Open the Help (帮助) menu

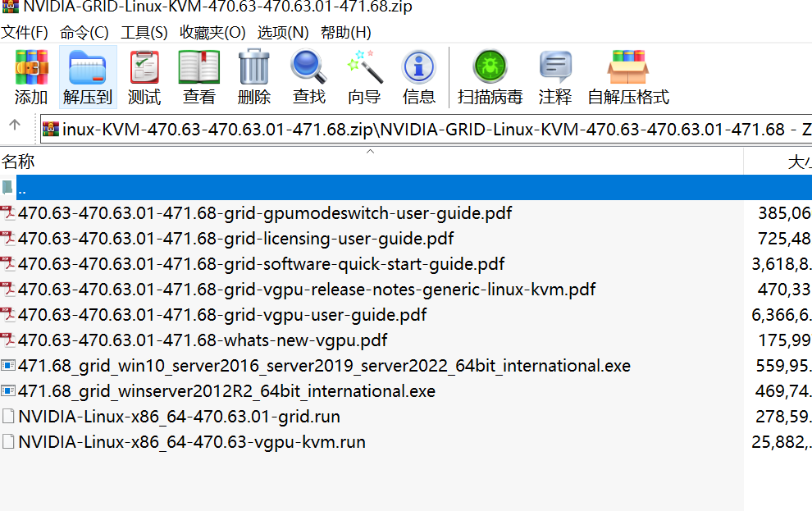[x=345, y=32]
